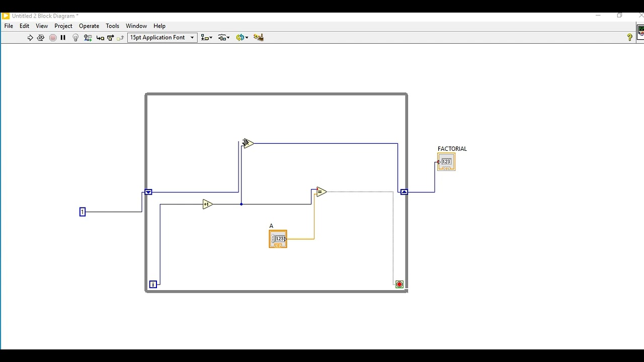Minimize the Block Diagram window
644x362 pixels.
pyautogui.click(x=598, y=16)
